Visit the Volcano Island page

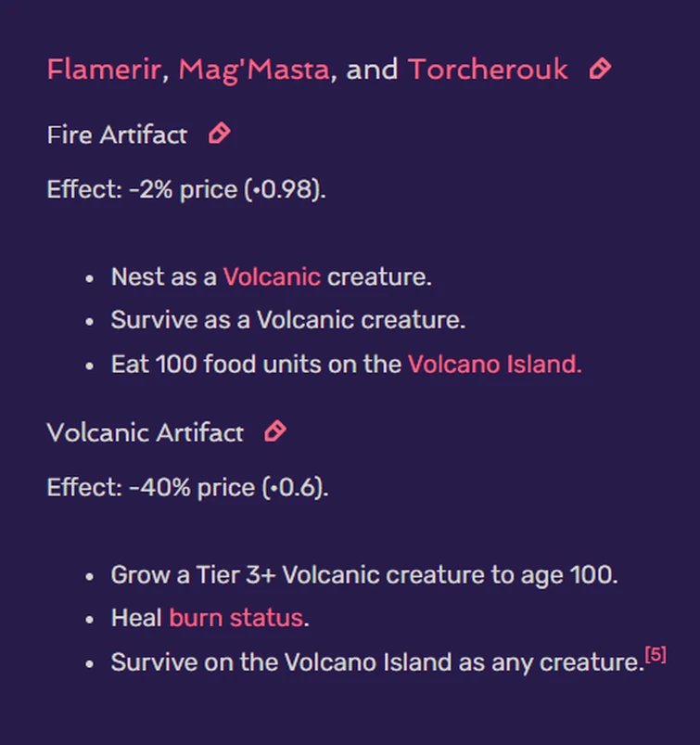[493, 364]
